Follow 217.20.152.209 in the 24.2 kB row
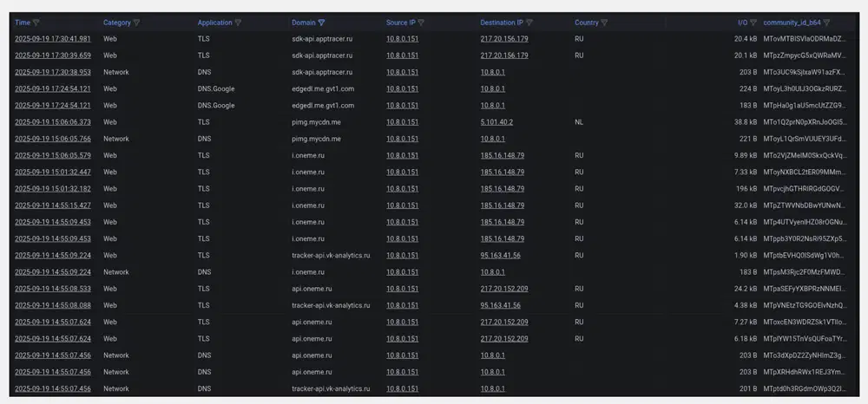The image size is (868, 404). point(504,289)
